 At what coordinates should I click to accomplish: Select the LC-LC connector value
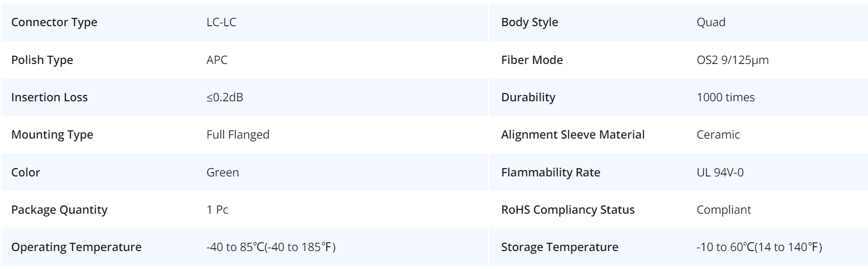click(221, 22)
